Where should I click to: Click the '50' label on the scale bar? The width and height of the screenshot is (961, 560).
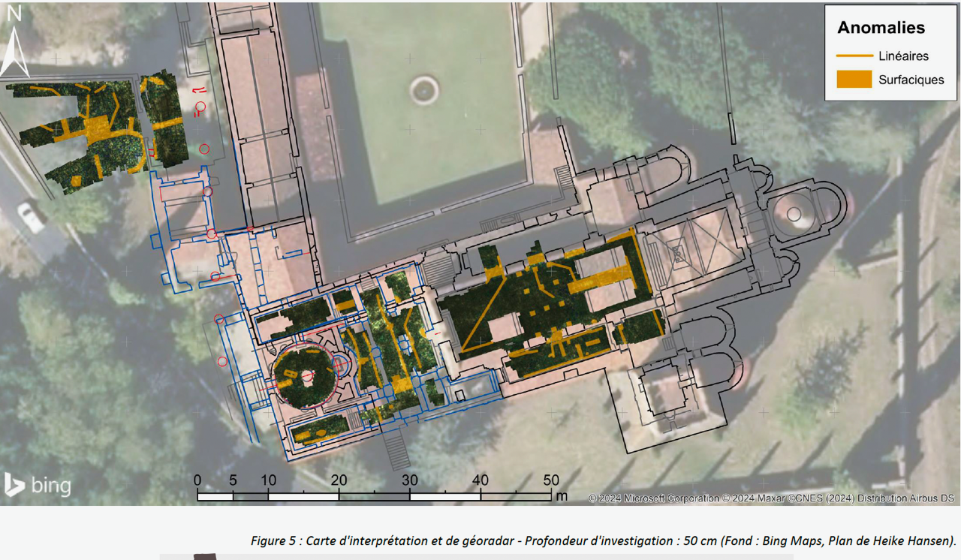551,480
